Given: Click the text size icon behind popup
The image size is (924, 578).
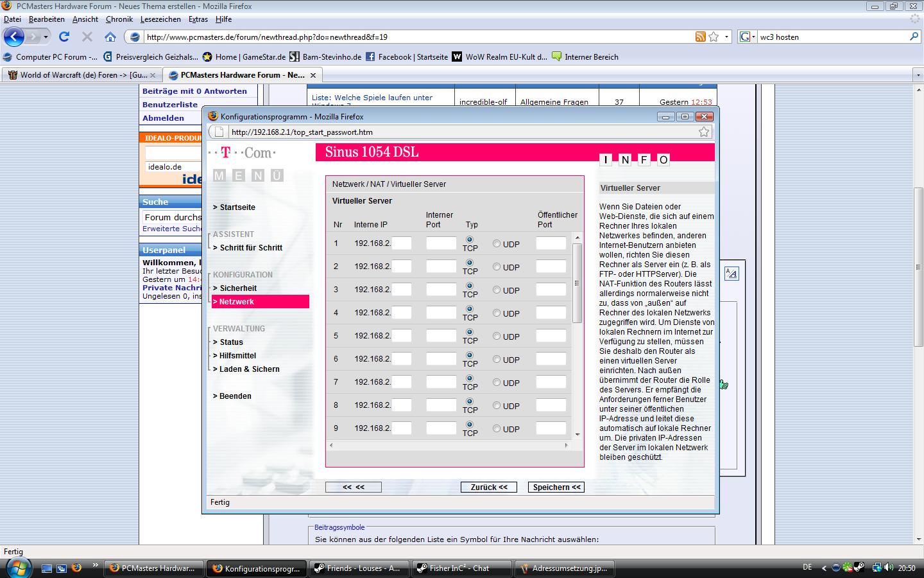Looking at the screenshot, I should click(x=732, y=274).
